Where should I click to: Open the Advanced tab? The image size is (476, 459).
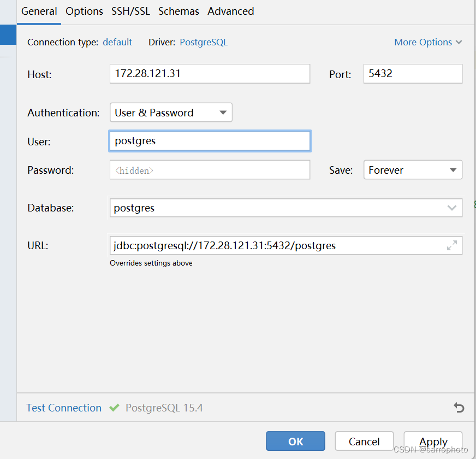point(230,11)
